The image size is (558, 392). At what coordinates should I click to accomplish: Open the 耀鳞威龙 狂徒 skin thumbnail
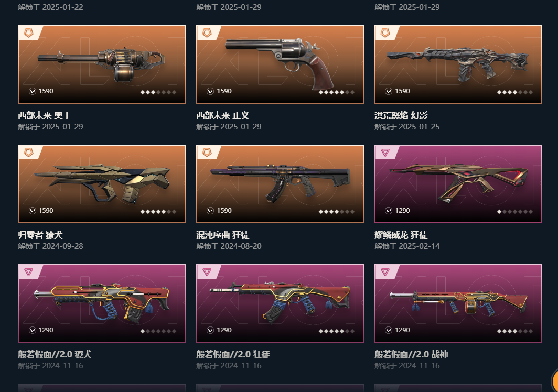point(458,184)
